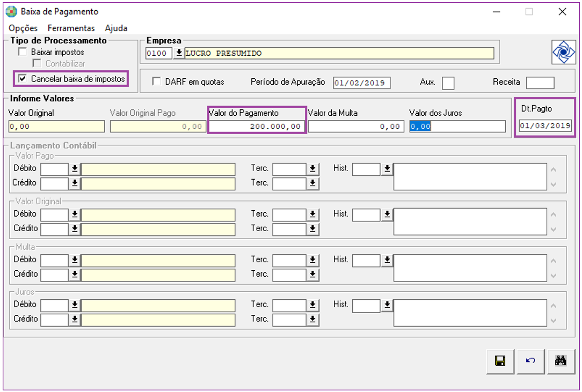Click the LUCRO PRESUMIDO company name field

pyautogui.click(x=339, y=53)
